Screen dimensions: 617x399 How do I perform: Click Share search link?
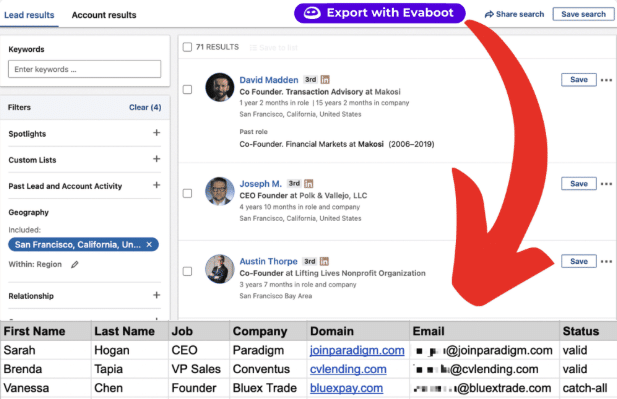514,14
